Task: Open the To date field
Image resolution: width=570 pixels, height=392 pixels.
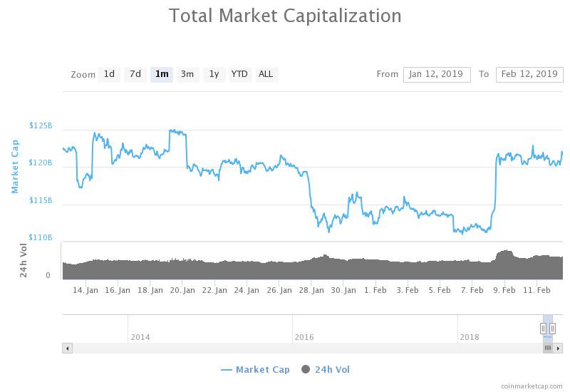Action: pos(529,74)
